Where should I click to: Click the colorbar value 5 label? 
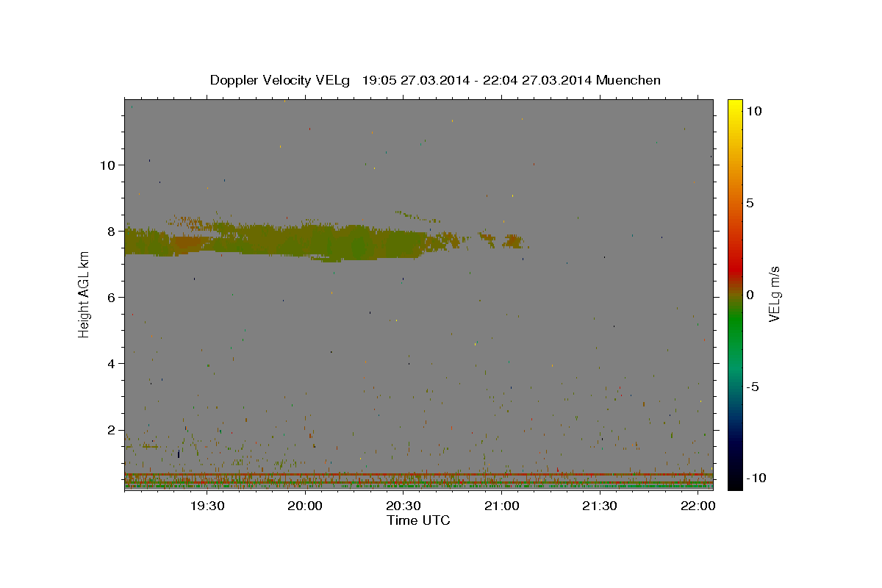(x=750, y=202)
